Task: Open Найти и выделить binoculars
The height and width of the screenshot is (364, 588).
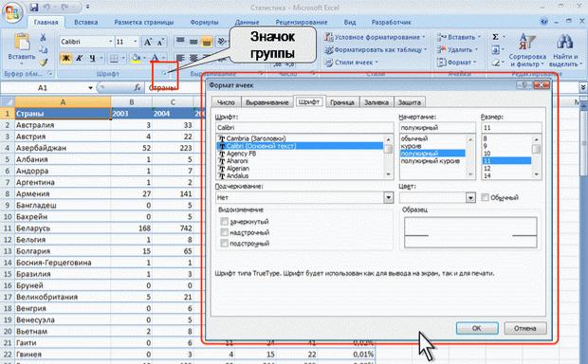Action: pos(565,50)
